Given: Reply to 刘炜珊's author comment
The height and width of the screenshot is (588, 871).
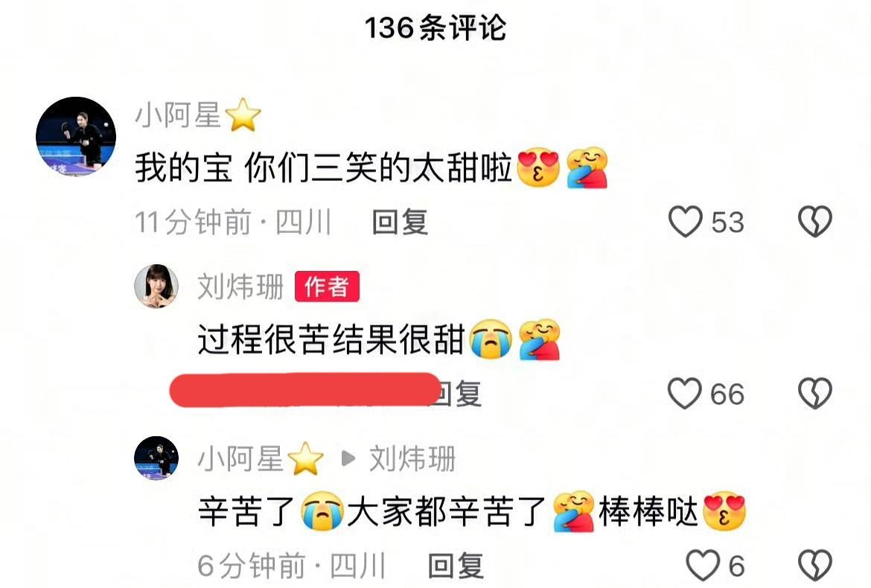Looking at the screenshot, I should point(456,394).
